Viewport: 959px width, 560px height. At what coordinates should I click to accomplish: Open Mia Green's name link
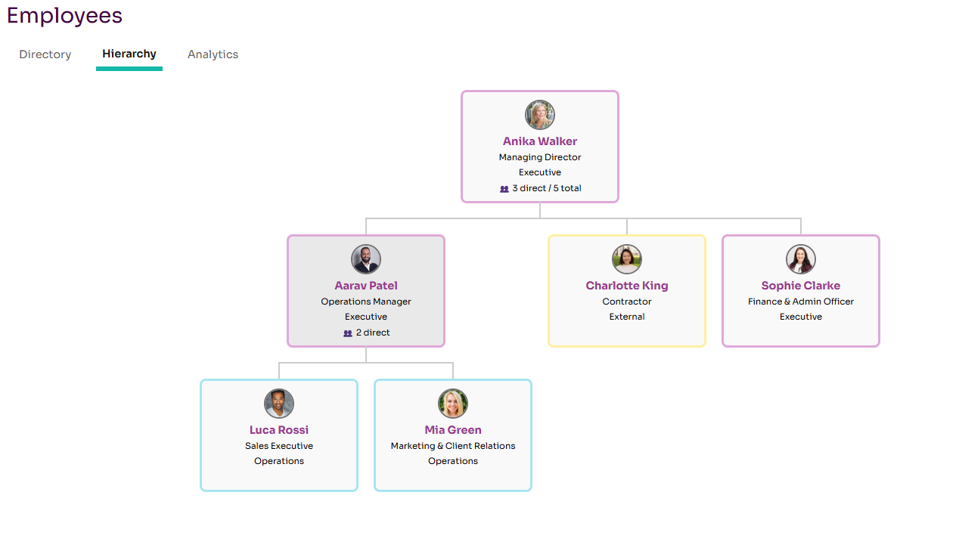[x=453, y=430]
